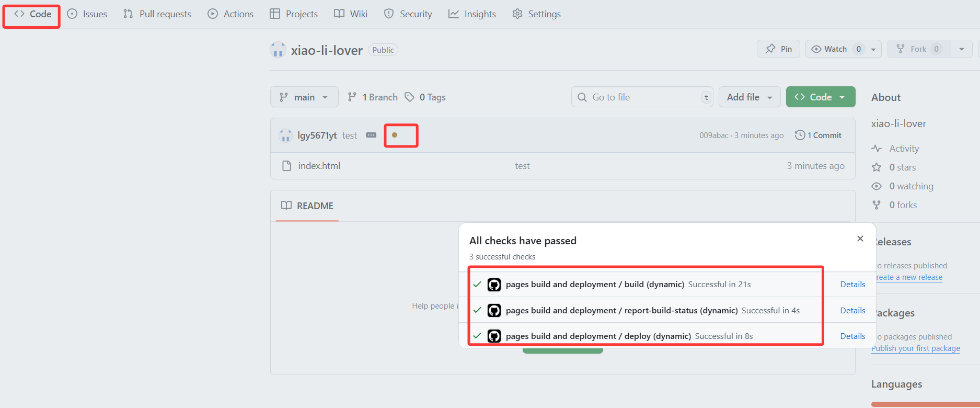Click the tag icon beside 0 Tags
This screenshot has height=408, width=980.
[410, 97]
